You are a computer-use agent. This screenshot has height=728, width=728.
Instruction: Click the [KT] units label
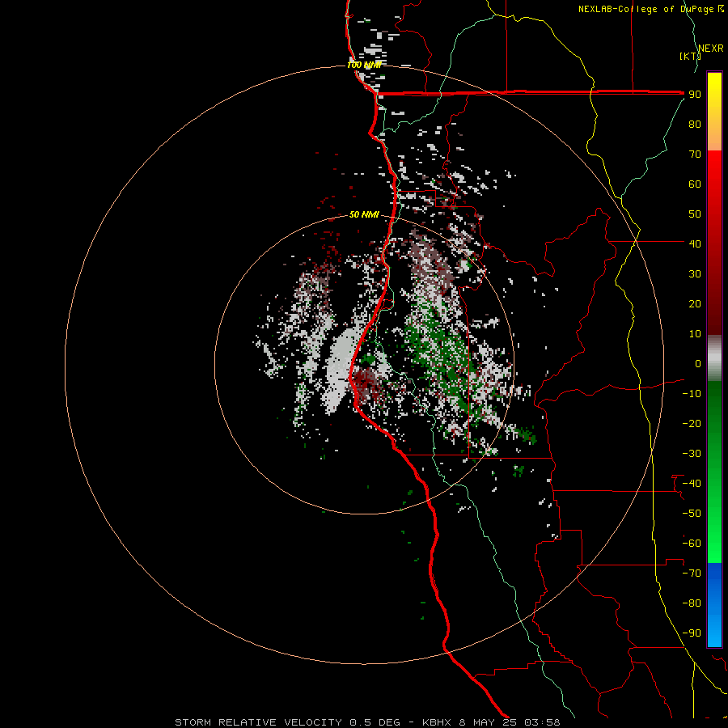[x=690, y=56]
